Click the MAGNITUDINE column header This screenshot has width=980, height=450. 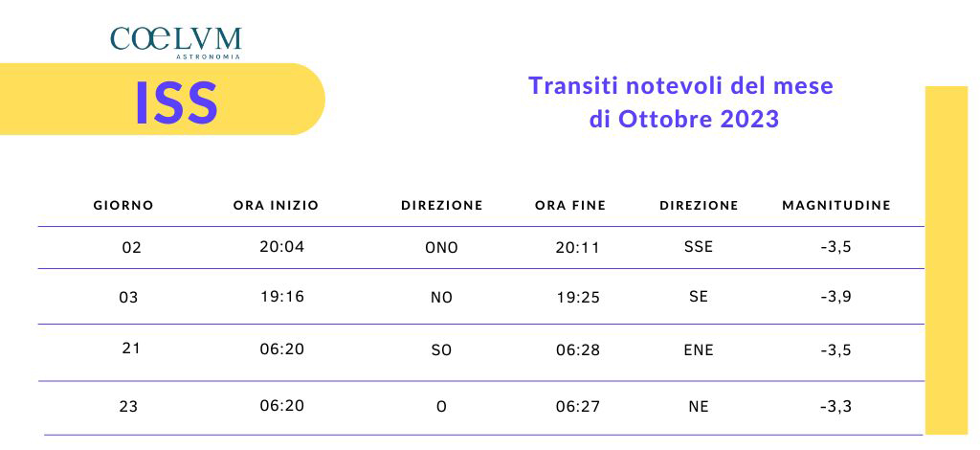(x=836, y=205)
